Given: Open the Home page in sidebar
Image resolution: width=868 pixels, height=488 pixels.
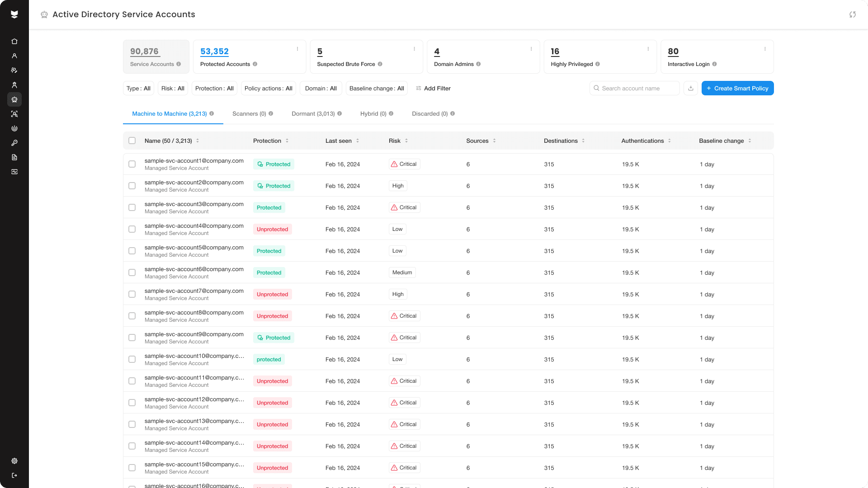Looking at the screenshot, I should coord(14,42).
